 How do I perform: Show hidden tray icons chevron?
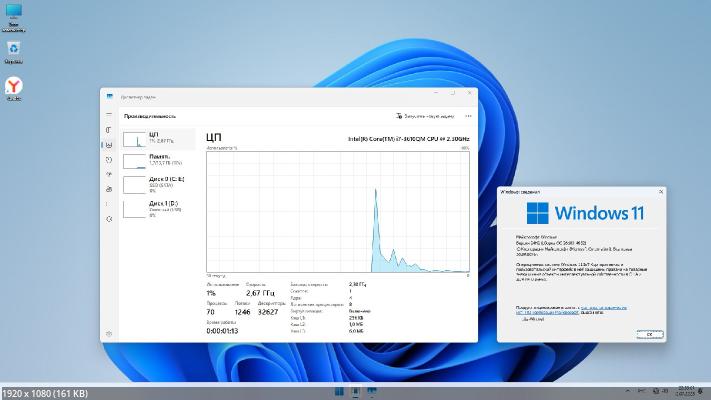coord(628,391)
